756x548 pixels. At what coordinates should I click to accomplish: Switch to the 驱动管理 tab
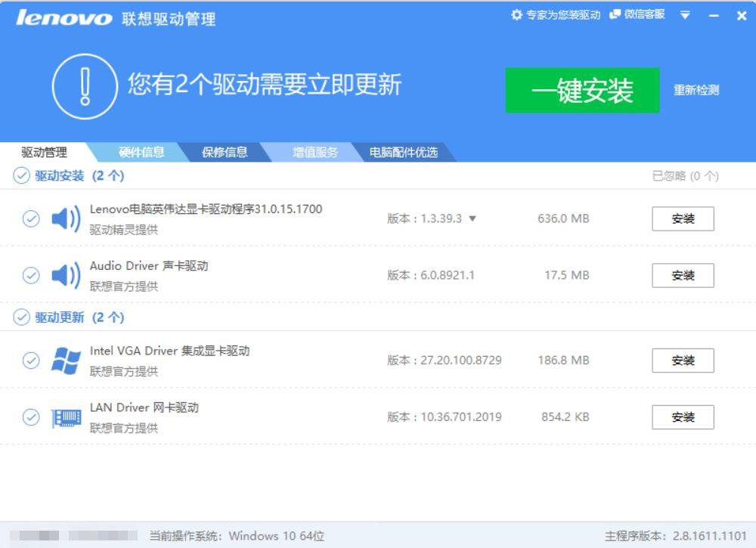click(x=45, y=152)
